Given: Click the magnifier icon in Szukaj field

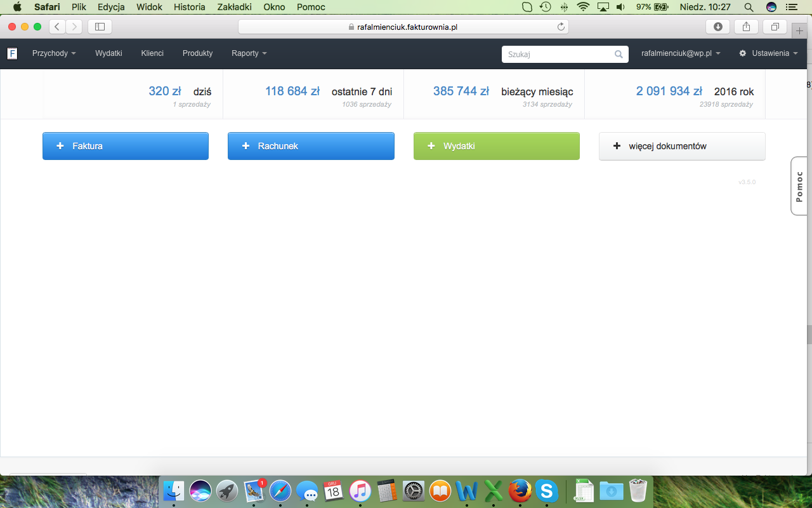Looking at the screenshot, I should 619,55.
